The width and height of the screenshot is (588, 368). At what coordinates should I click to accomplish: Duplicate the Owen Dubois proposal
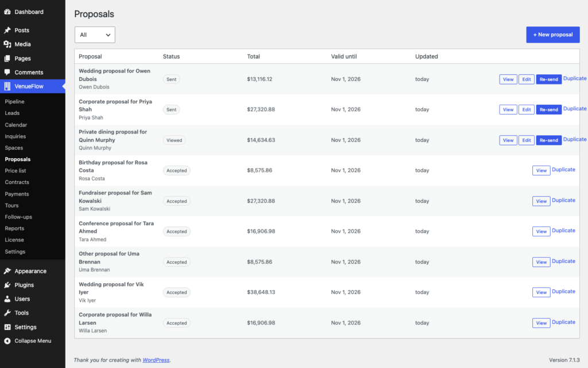click(x=575, y=78)
